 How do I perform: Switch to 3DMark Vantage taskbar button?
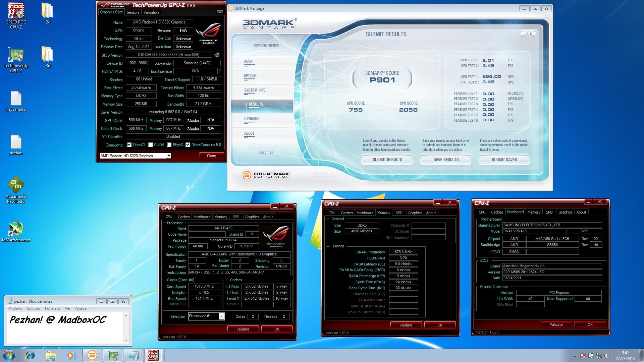coord(92,355)
